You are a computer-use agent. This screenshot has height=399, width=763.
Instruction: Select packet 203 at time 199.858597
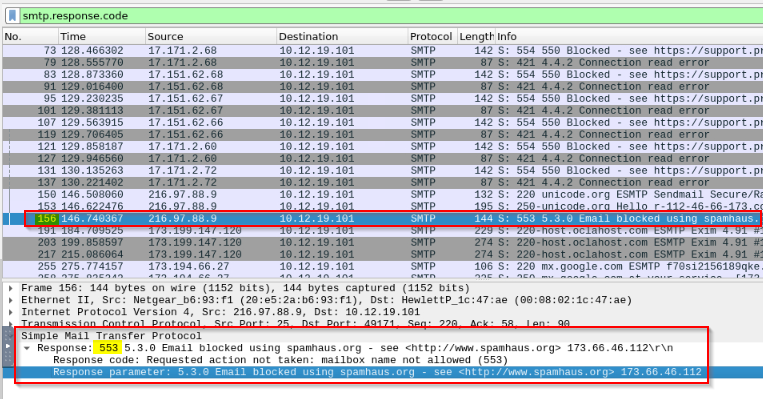[x=382, y=243]
